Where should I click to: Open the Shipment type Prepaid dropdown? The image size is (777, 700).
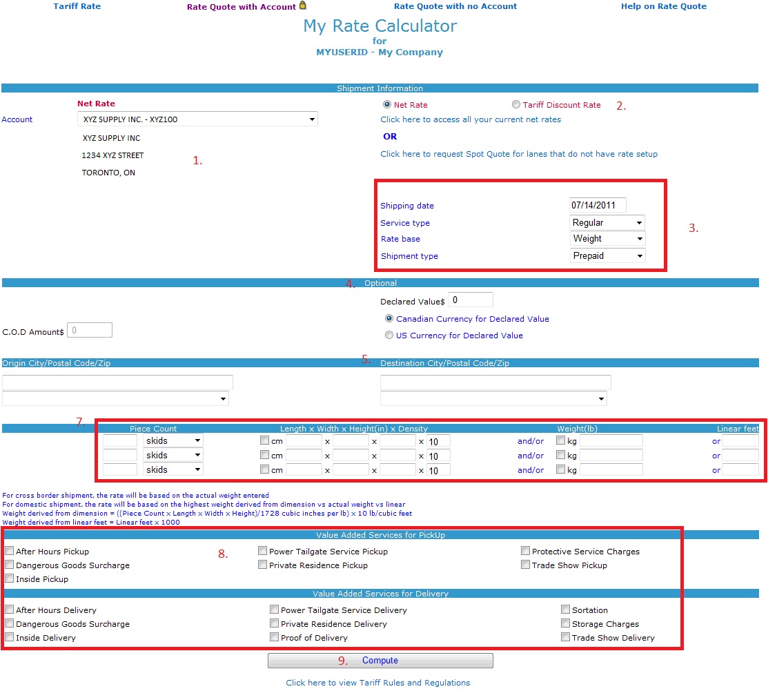tap(607, 256)
